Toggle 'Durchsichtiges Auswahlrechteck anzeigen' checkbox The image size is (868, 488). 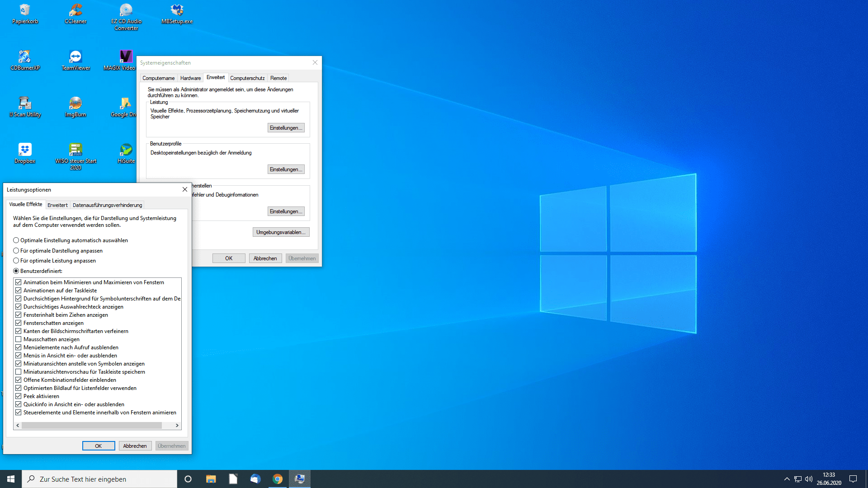click(19, 307)
